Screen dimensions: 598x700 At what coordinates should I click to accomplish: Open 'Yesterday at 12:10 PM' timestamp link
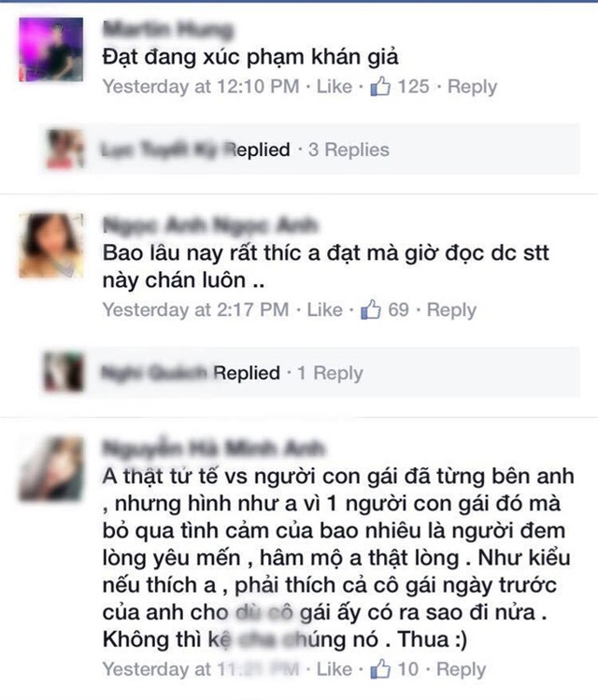pyautogui.click(x=201, y=86)
